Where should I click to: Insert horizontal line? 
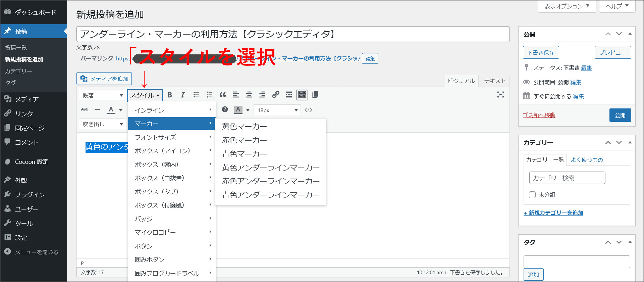pyautogui.click(x=98, y=109)
